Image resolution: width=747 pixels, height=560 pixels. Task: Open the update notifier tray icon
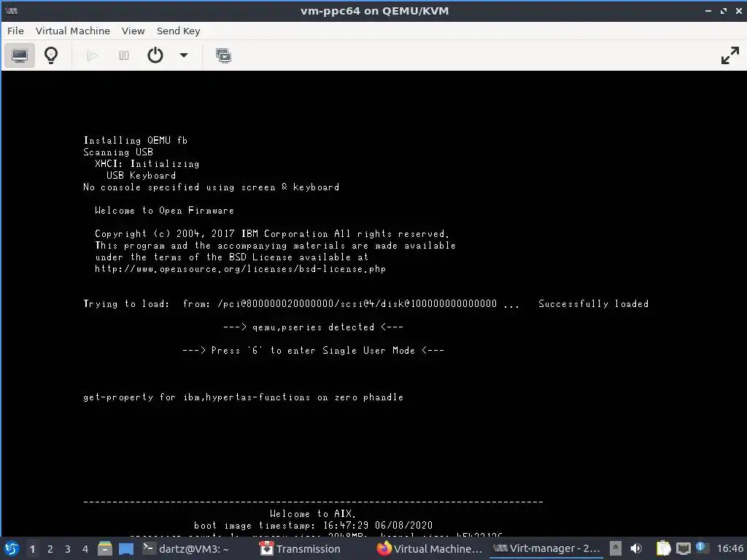(702, 548)
